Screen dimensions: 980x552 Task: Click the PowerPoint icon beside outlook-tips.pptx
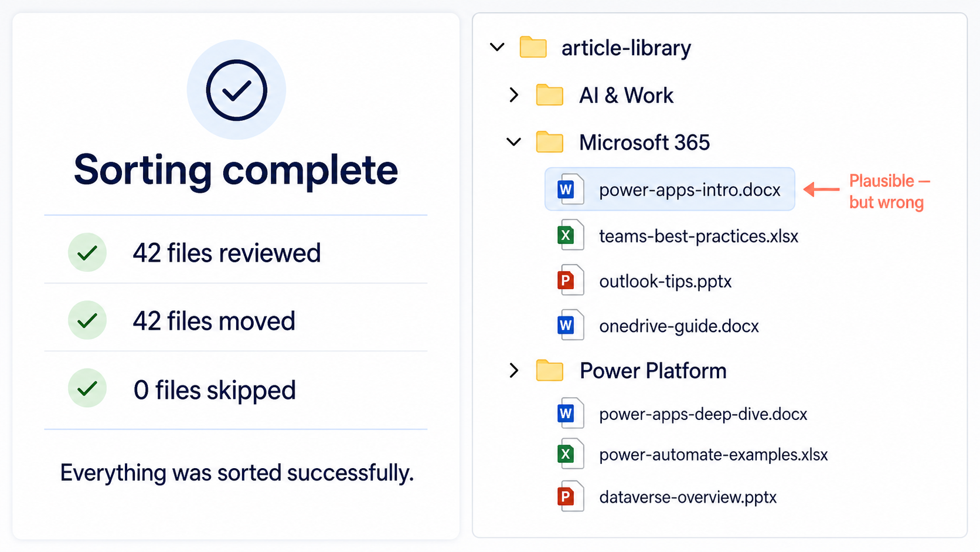(570, 280)
